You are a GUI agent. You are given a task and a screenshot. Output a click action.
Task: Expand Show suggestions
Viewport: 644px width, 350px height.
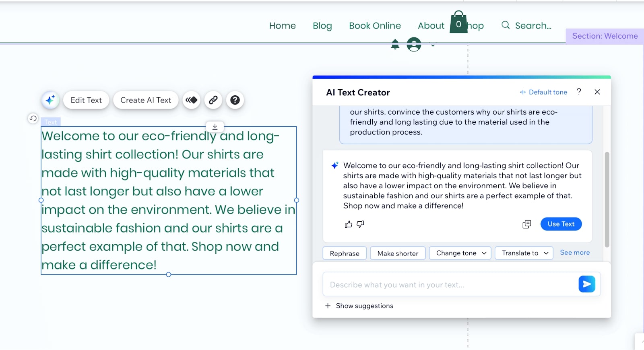(359, 306)
